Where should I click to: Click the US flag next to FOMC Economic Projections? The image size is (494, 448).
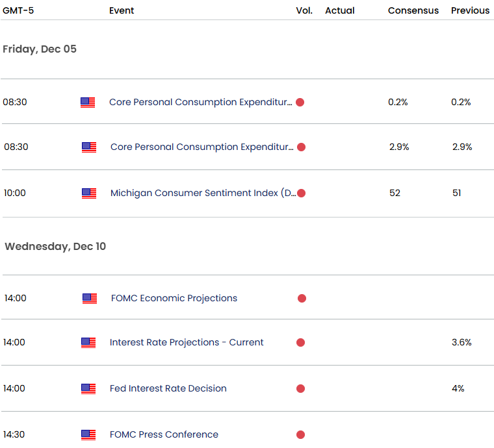coord(90,299)
